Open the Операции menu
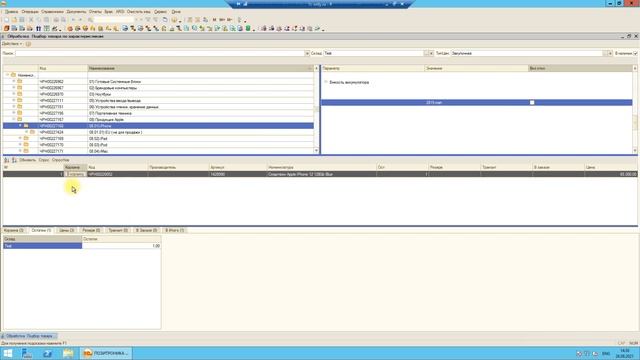Viewport: 640px width, 360px height. pyautogui.click(x=30, y=12)
